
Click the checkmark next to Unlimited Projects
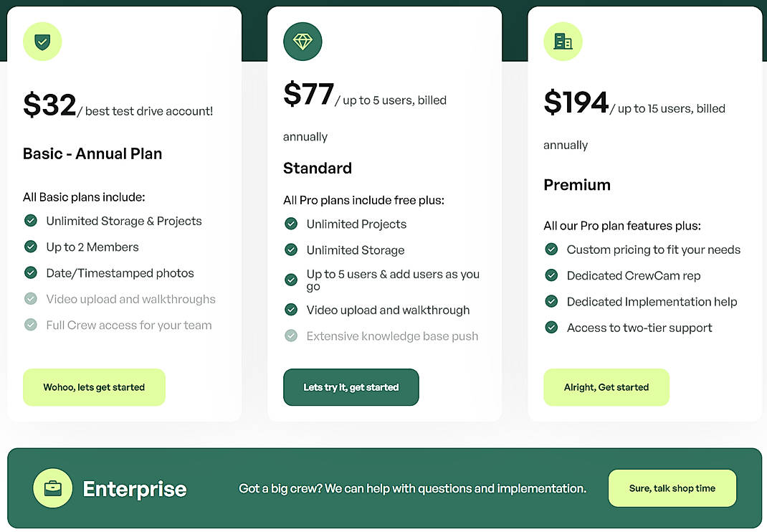pyautogui.click(x=291, y=224)
